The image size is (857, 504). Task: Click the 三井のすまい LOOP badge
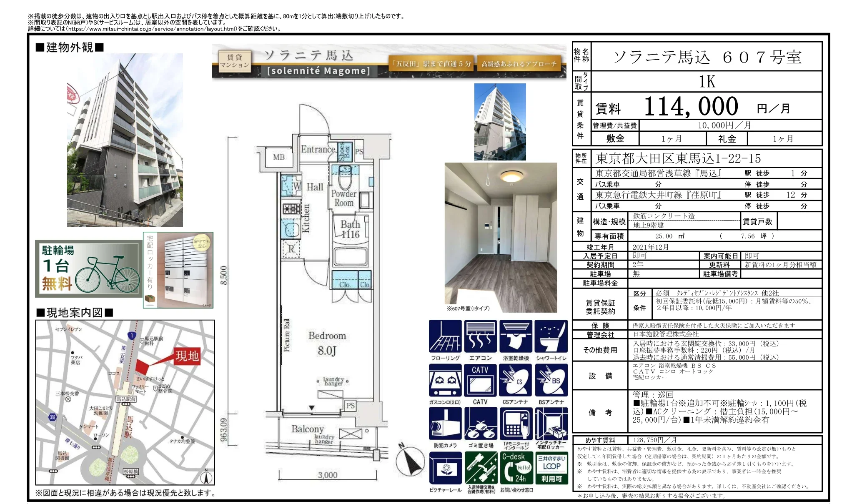click(551, 468)
